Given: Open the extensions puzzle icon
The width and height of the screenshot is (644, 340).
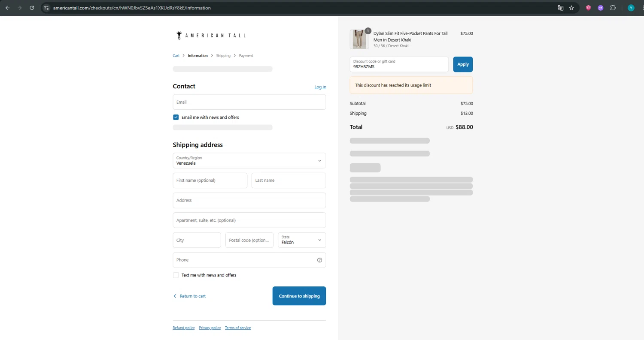Looking at the screenshot, I should pos(613,8).
